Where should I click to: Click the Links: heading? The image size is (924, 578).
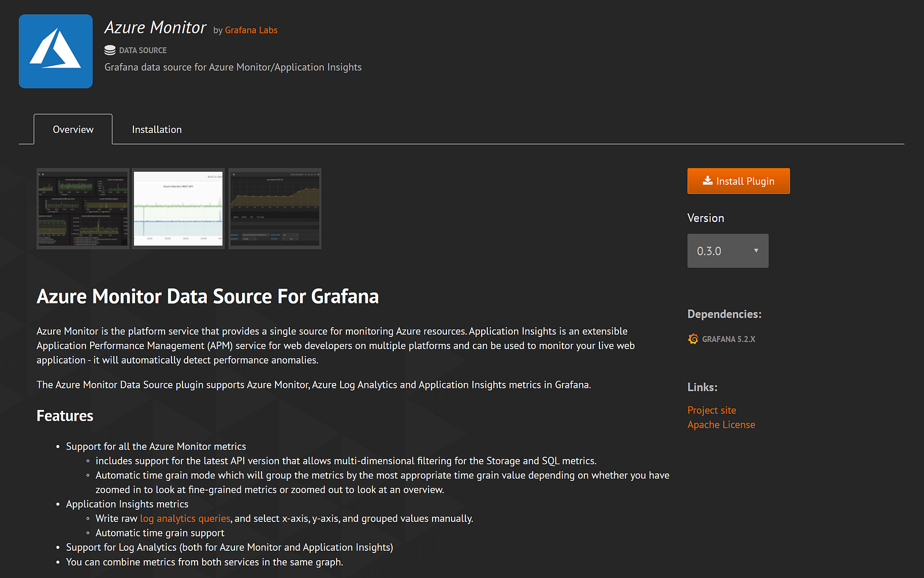click(x=702, y=387)
